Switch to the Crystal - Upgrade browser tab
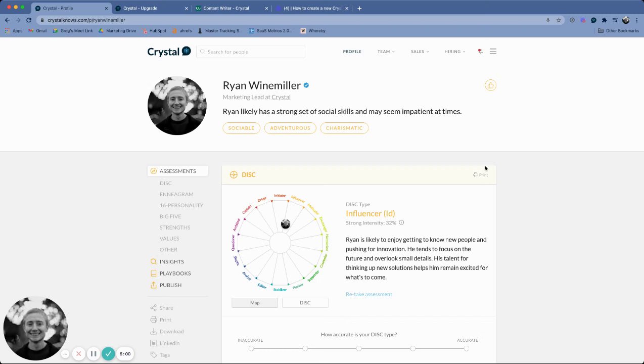 [152, 8]
